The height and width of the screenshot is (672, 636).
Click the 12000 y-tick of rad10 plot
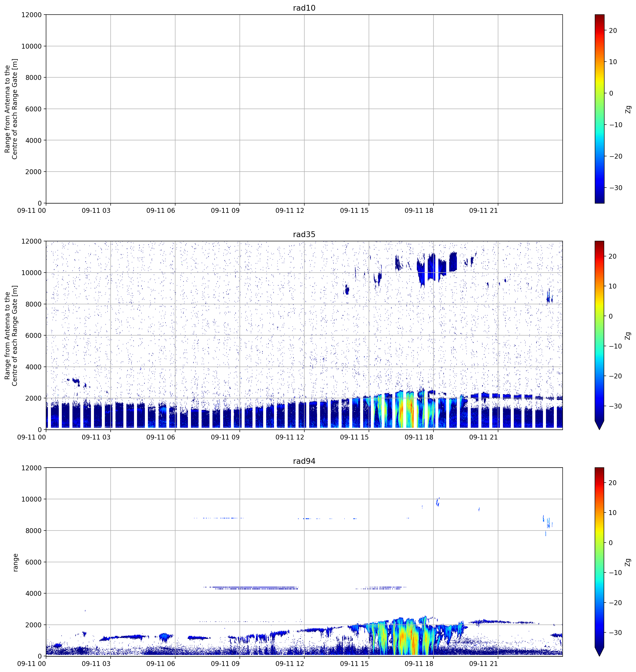[31, 15]
